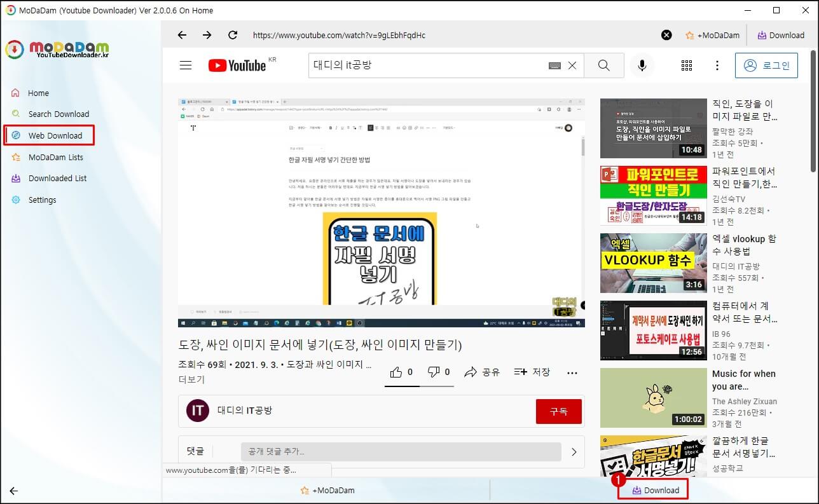Expand description with 더보기
This screenshot has width=819, height=504.
[x=191, y=379]
